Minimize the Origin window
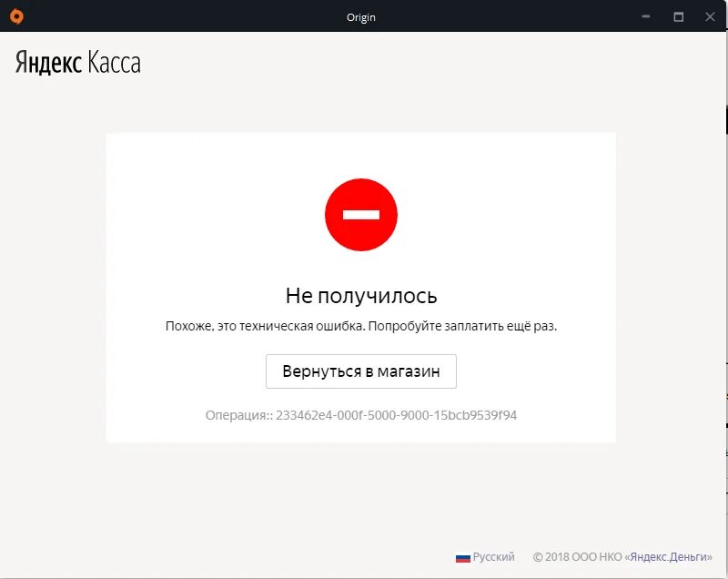Viewport: 728px width, 579px height. [x=646, y=16]
